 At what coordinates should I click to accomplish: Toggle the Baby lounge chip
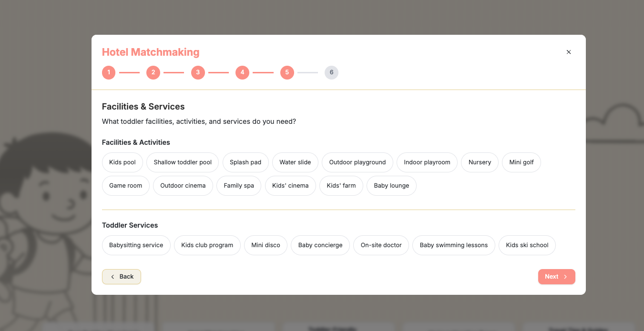point(391,186)
